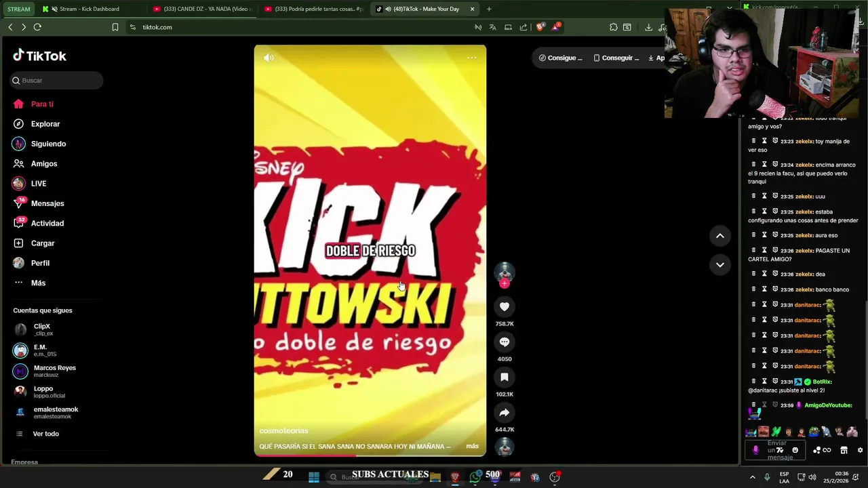Open the browser extensions puzzle icon
868x488 pixels.
(x=614, y=27)
